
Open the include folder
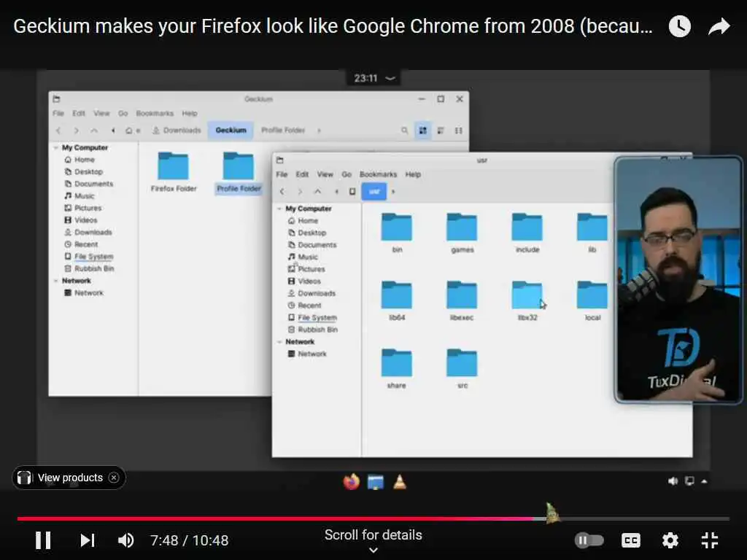527,233
